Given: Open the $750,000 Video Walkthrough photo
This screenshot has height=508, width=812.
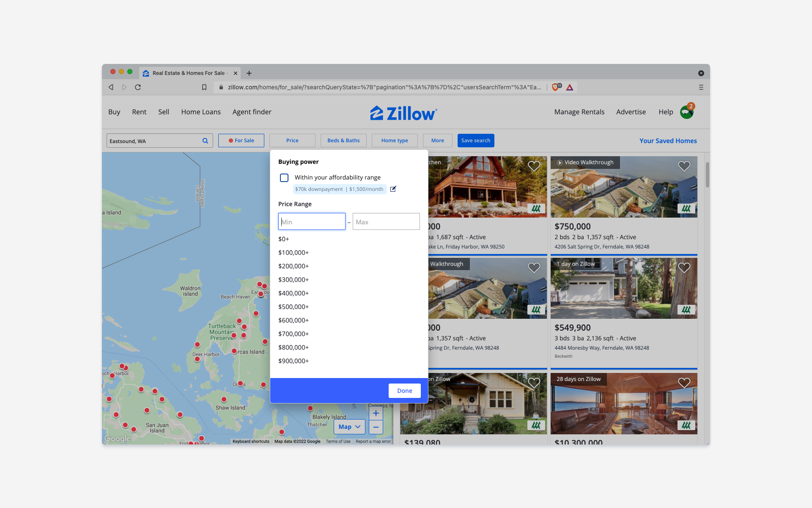Looking at the screenshot, I should pyautogui.click(x=624, y=187).
